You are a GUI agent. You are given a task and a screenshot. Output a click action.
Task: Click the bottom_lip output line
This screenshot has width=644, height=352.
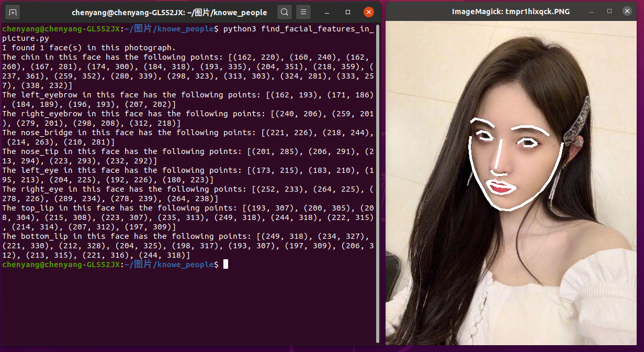tap(157, 236)
